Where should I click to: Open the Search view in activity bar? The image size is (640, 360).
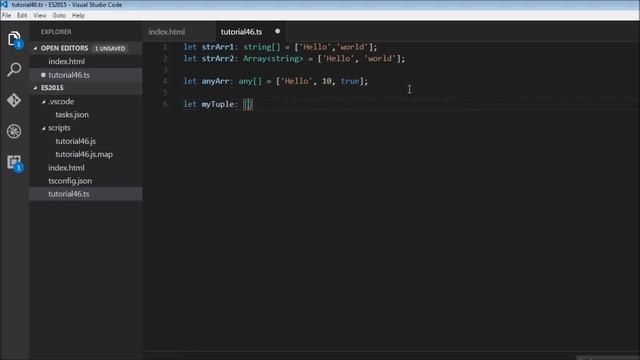tap(14, 70)
